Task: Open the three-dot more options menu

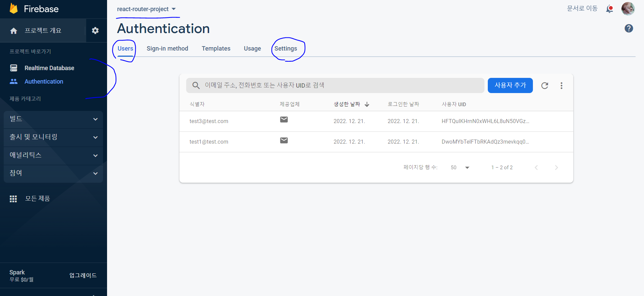Action: (x=561, y=86)
